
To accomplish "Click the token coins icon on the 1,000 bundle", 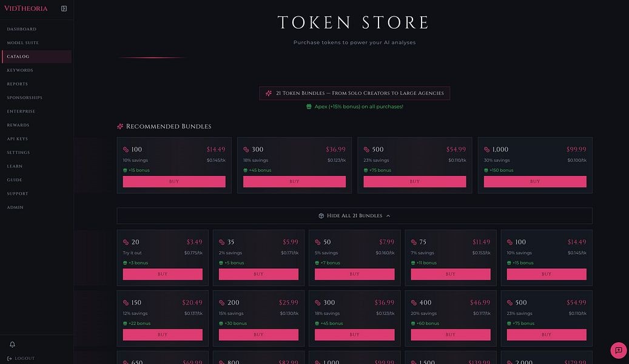I will [x=486, y=149].
